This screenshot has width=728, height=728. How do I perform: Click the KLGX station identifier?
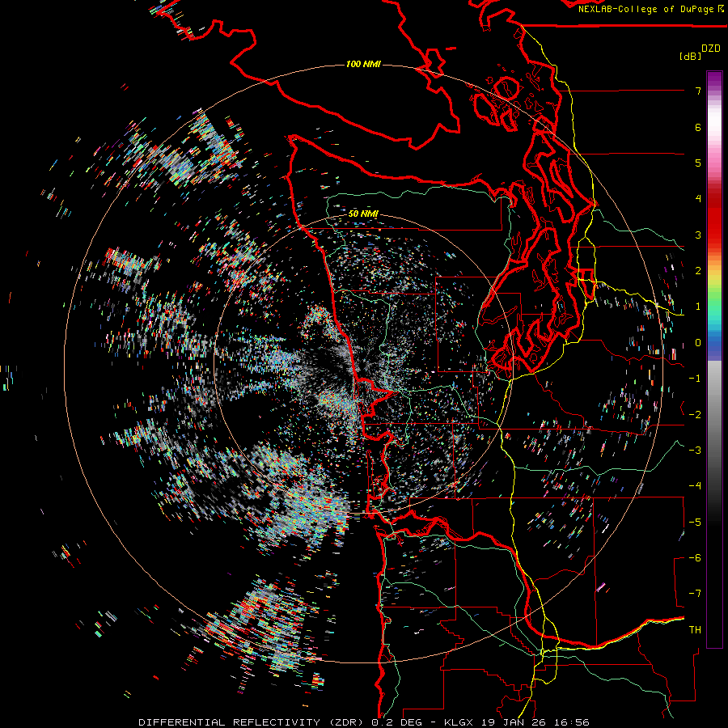pos(459,722)
